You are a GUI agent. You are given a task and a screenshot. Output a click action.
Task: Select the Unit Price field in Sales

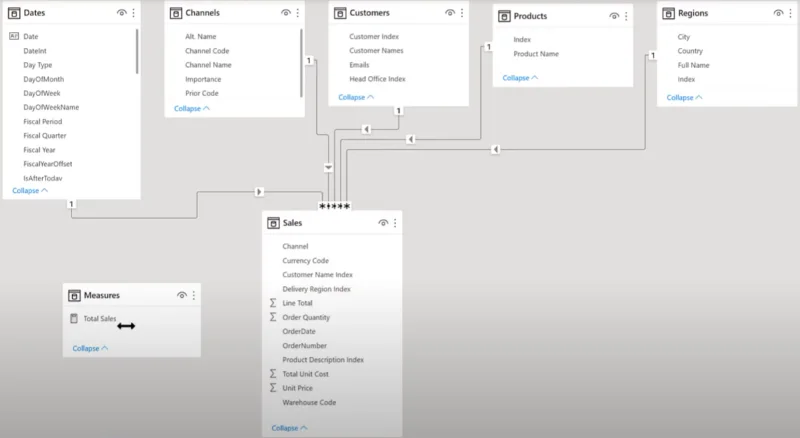297,388
